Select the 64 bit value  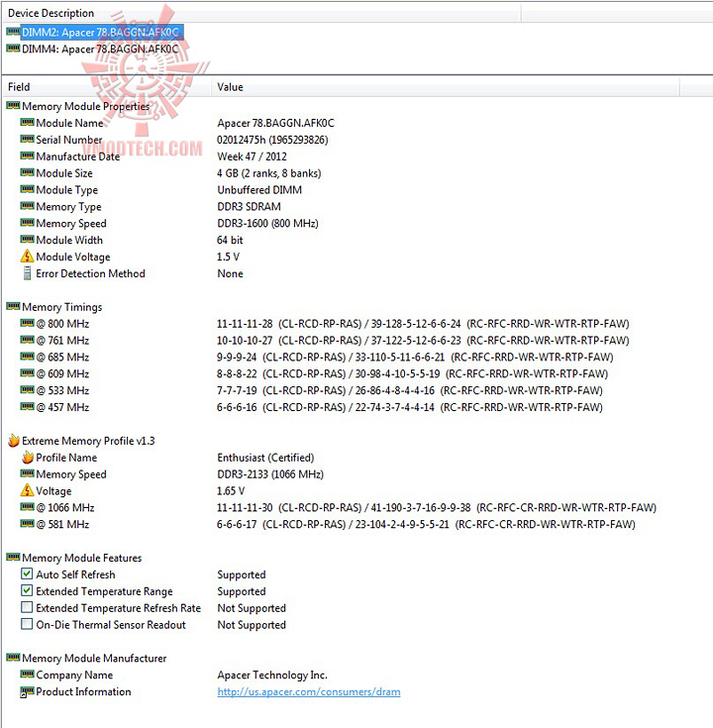(230, 240)
